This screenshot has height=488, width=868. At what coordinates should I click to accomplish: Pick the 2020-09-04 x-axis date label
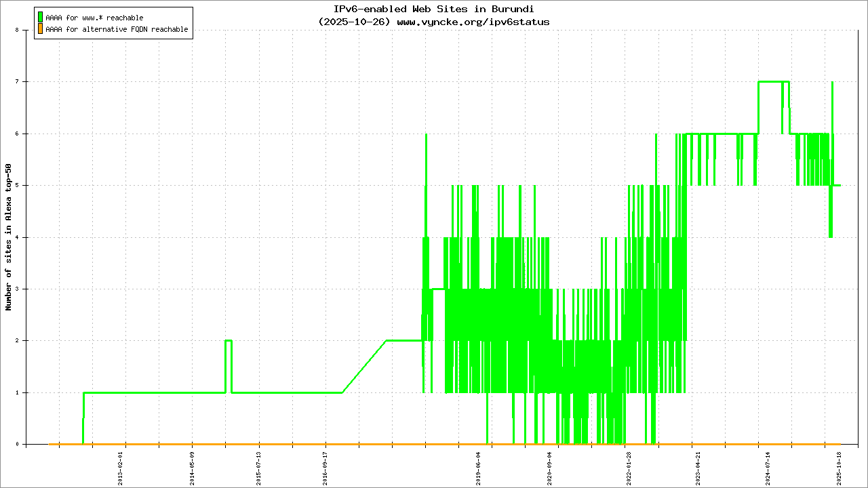pos(549,467)
